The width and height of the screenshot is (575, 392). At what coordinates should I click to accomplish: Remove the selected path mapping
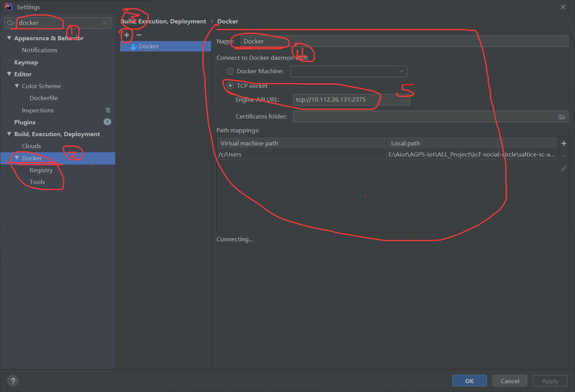click(x=564, y=156)
